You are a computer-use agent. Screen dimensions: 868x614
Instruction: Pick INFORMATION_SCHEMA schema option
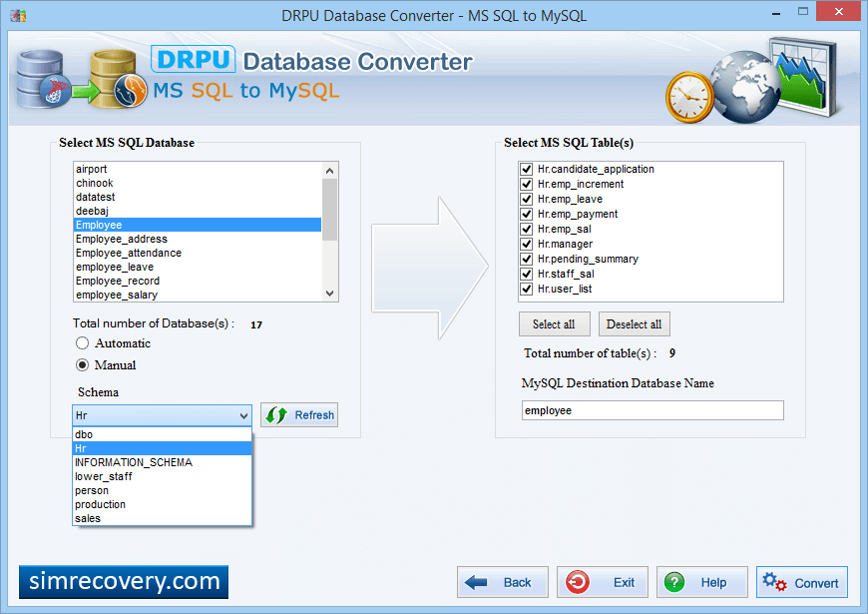pyautogui.click(x=163, y=462)
